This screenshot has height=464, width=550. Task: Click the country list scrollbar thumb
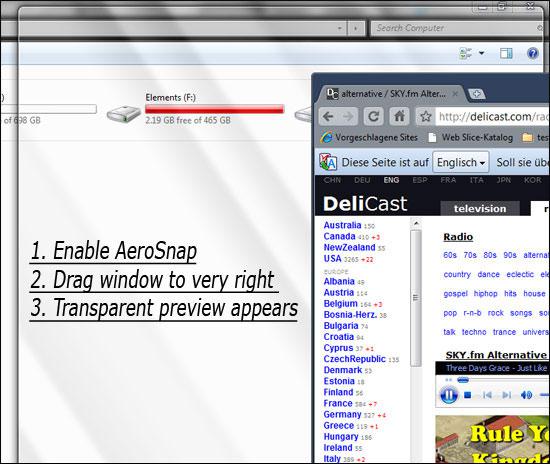[x=416, y=298]
